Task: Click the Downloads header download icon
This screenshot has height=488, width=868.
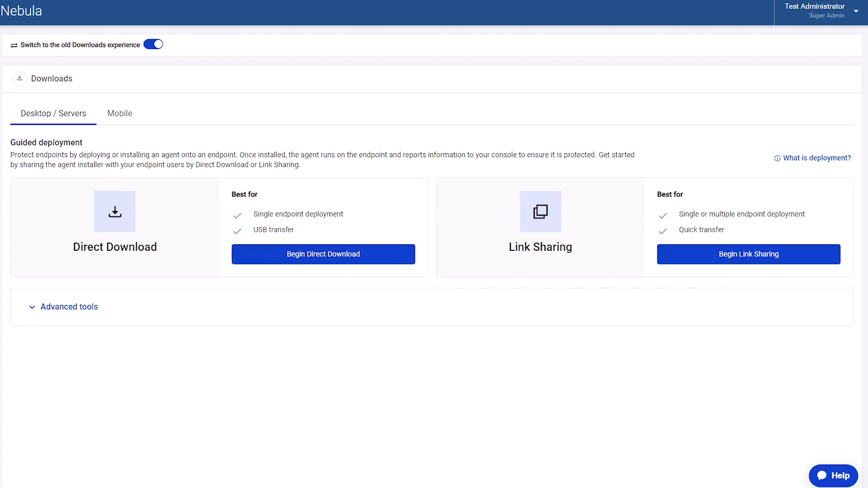Action: (19, 78)
